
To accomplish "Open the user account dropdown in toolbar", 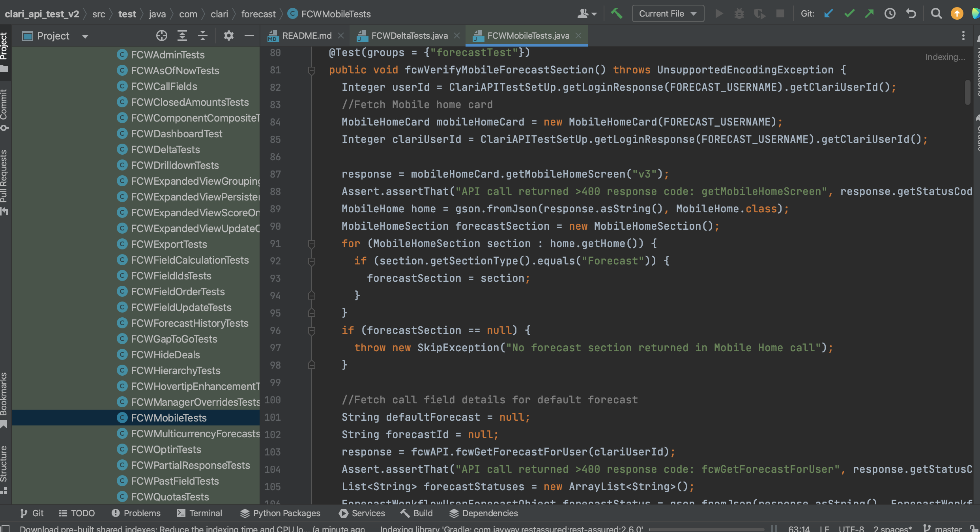I will pyautogui.click(x=587, y=14).
